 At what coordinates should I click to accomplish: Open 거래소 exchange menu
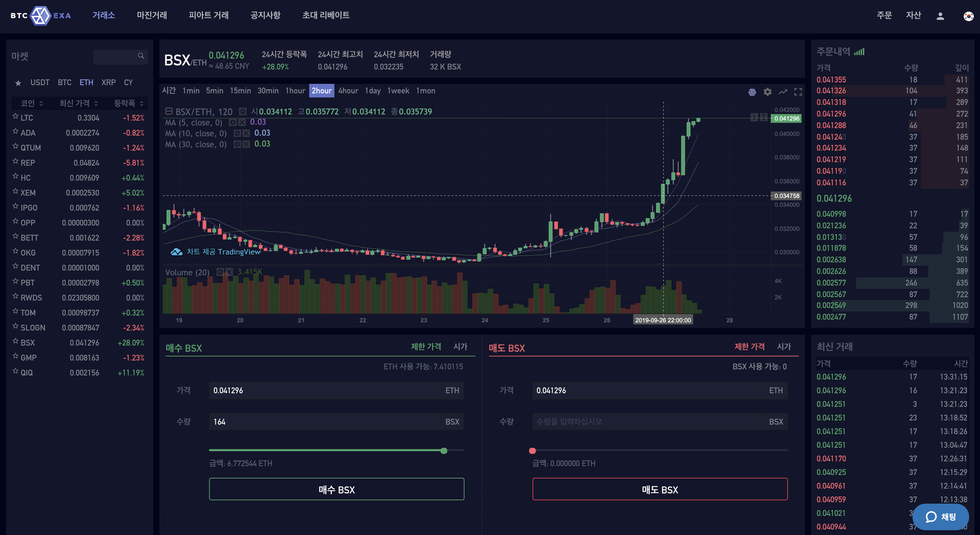point(104,15)
